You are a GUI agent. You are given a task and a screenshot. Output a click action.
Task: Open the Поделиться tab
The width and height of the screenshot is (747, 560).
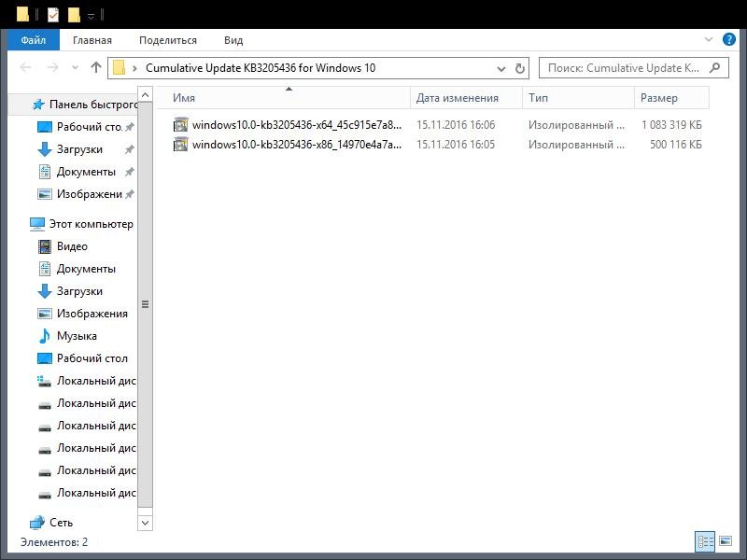(x=168, y=40)
